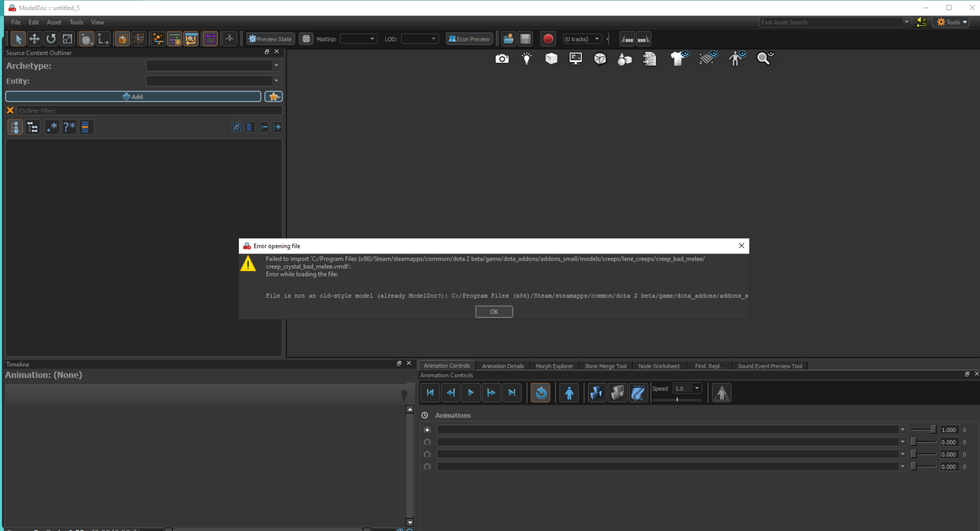The height and width of the screenshot is (531, 980).
Task: Click the Preview State button
Action: (269, 38)
